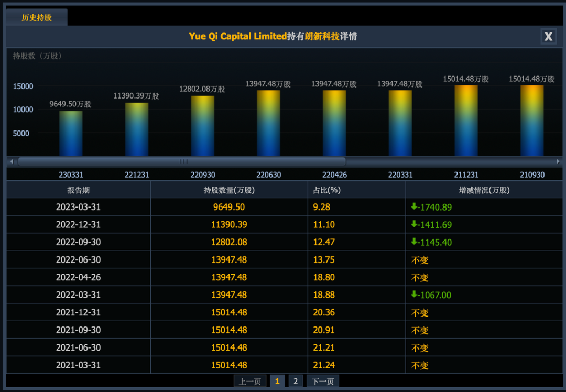Close the shareholding details dialog
The width and height of the screenshot is (566, 392).
(x=548, y=36)
